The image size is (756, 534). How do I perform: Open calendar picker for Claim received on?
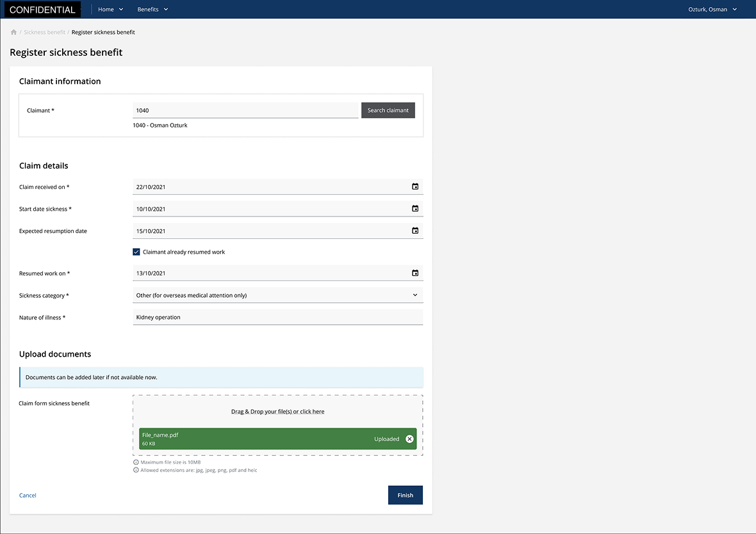click(x=415, y=187)
